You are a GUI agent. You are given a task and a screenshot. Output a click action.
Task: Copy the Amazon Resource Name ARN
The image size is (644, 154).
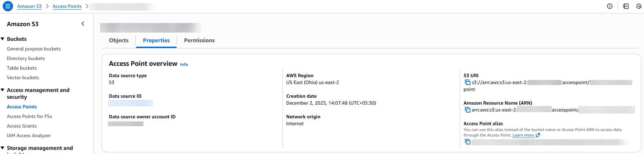[x=467, y=110]
